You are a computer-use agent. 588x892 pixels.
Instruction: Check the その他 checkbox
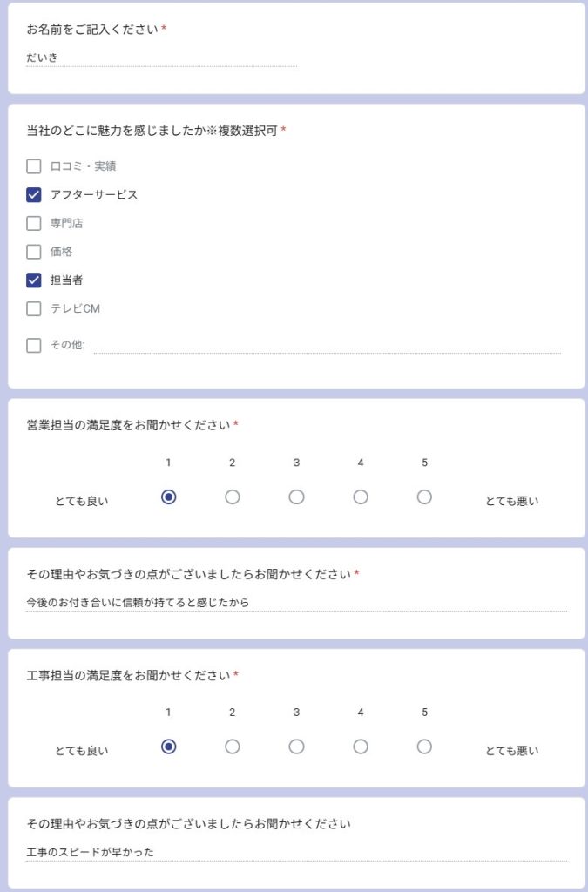point(34,345)
